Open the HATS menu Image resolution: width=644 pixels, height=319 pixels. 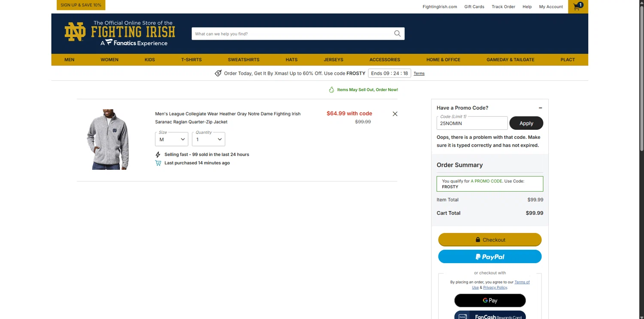pos(292,60)
